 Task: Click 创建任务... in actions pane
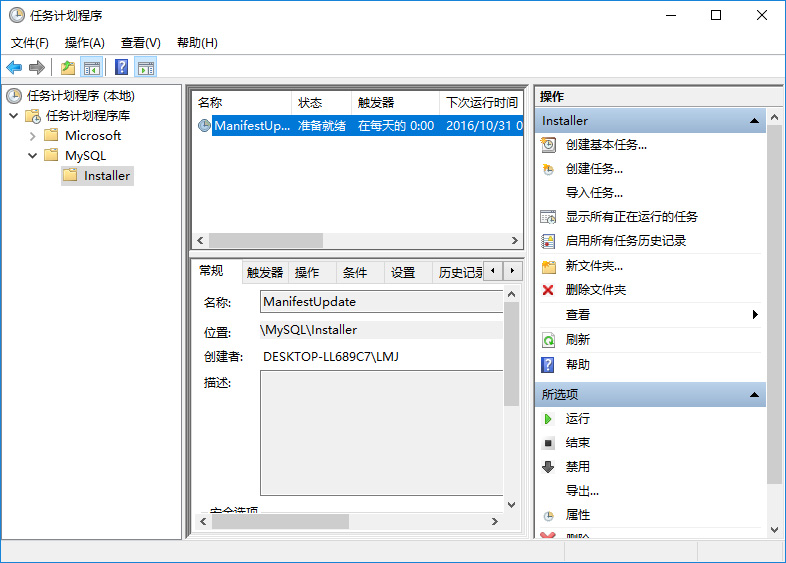pyautogui.click(x=594, y=168)
